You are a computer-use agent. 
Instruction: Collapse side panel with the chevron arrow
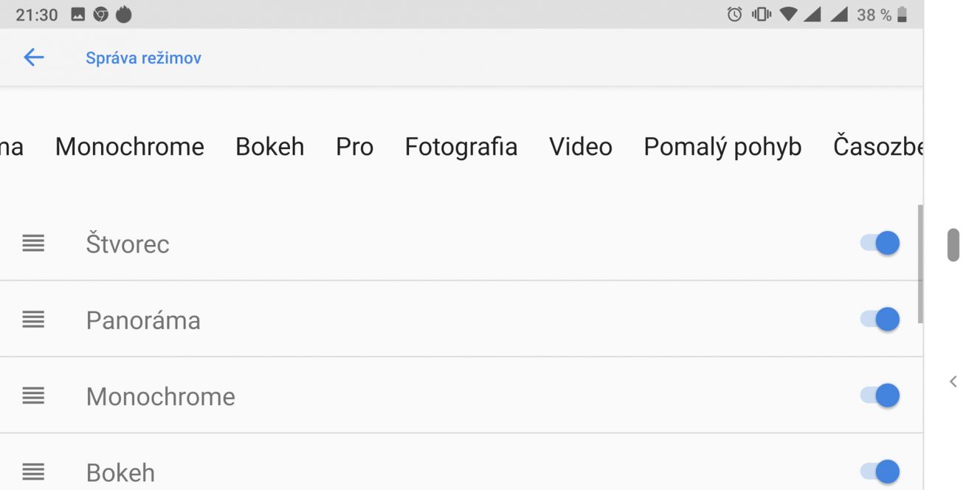click(953, 382)
